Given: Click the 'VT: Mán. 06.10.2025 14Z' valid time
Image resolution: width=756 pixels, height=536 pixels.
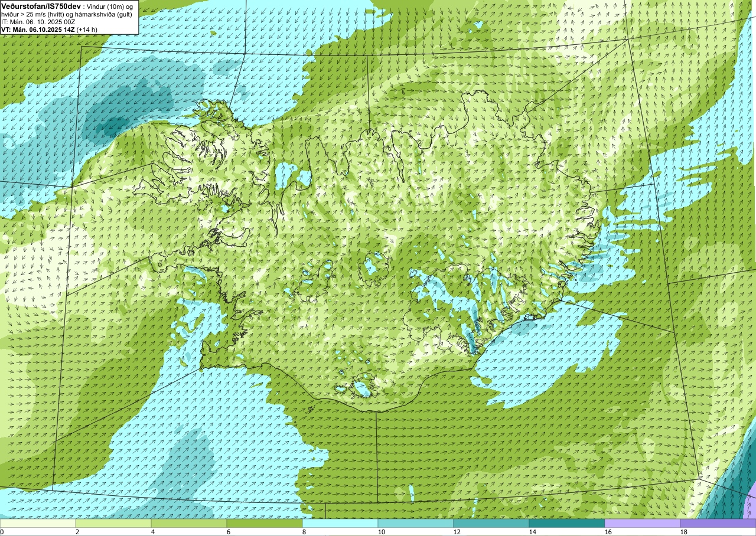Looking at the screenshot, I should (38, 29).
